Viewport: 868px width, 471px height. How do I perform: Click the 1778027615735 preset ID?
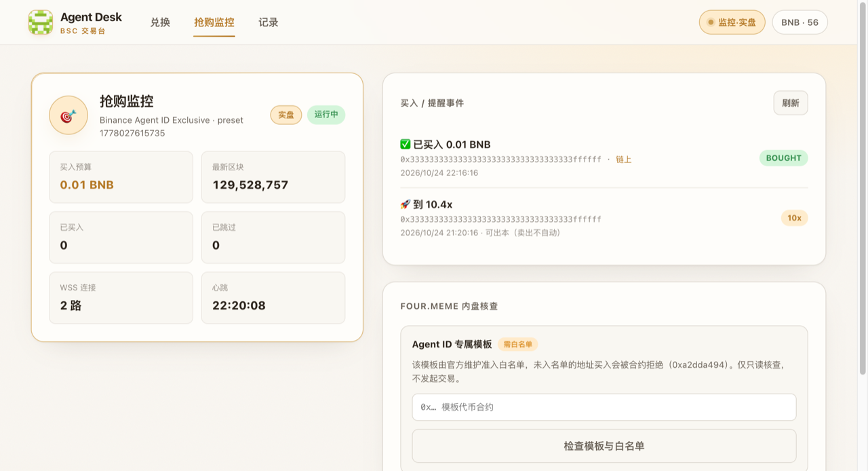[x=132, y=133]
